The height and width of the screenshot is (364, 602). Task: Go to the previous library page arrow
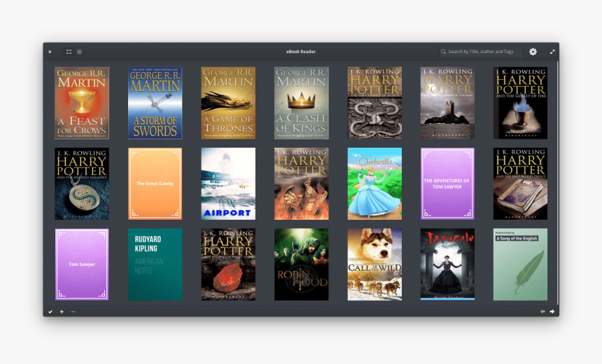542,311
